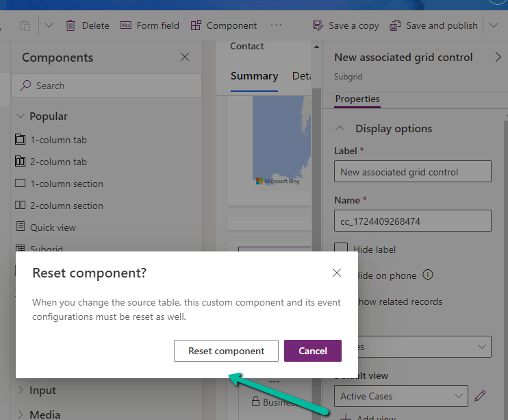
Task: Toggle the Hide label checkbox
Action: (x=341, y=249)
